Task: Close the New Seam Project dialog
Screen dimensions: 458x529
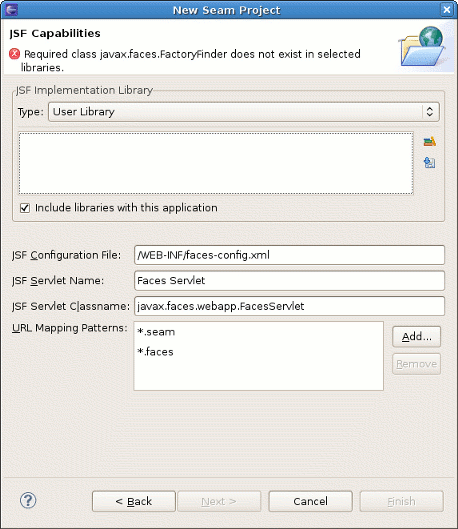Action: (x=447, y=10)
